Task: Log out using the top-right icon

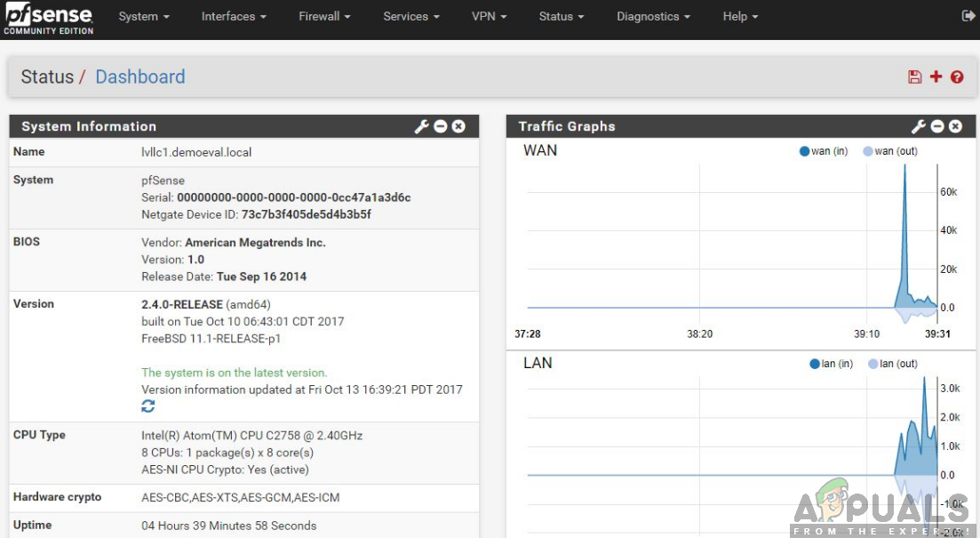Action: (968, 15)
